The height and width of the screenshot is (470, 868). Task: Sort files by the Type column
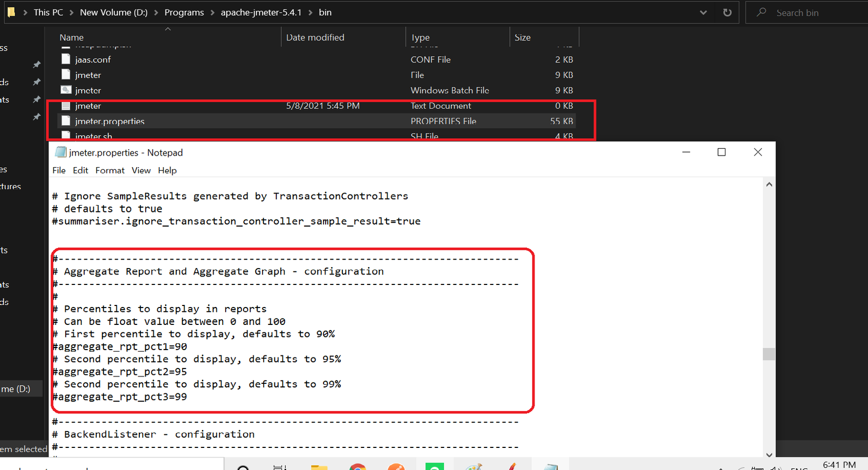point(420,37)
